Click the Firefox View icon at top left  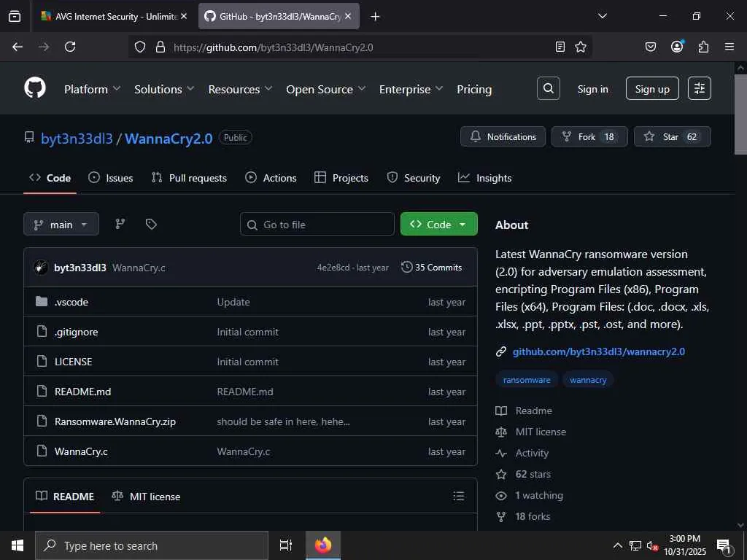[x=15, y=16]
